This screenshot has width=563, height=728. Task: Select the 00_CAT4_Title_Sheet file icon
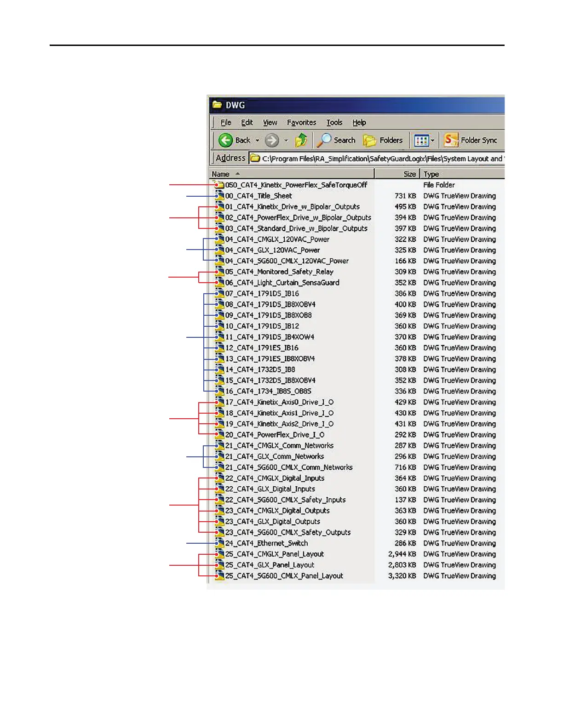pyautogui.click(x=219, y=196)
